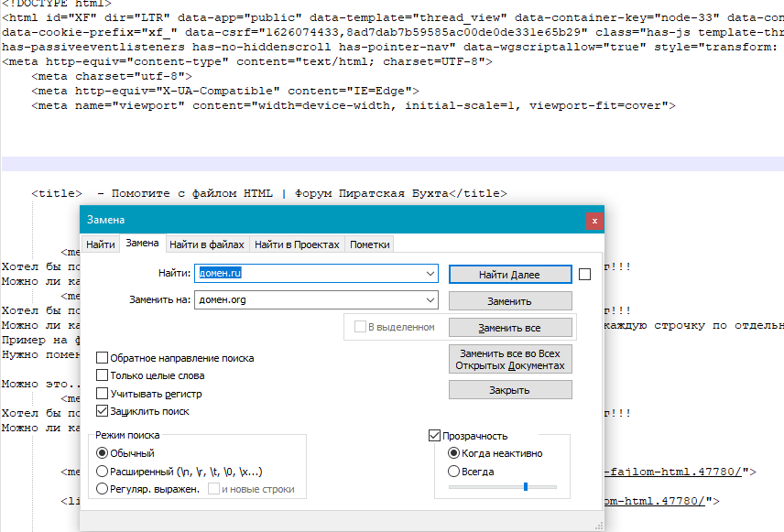This screenshot has width=784, height=532.
Task: Select Регуляр. выражен. radio button
Action: [102, 489]
